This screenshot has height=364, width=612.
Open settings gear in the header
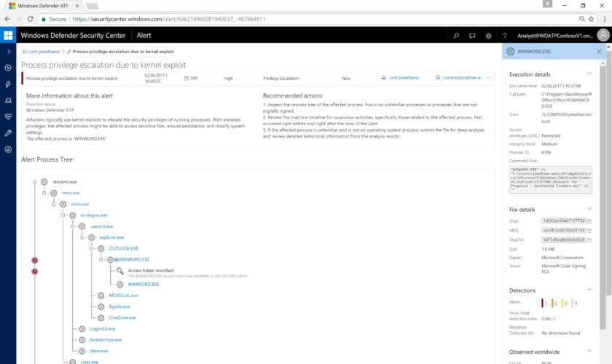point(488,35)
